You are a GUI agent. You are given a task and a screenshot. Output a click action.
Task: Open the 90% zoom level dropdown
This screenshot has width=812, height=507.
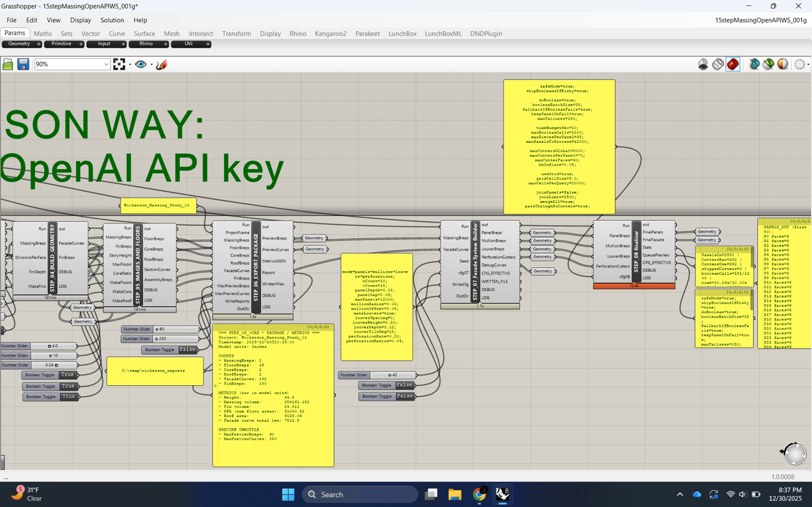tap(106, 64)
